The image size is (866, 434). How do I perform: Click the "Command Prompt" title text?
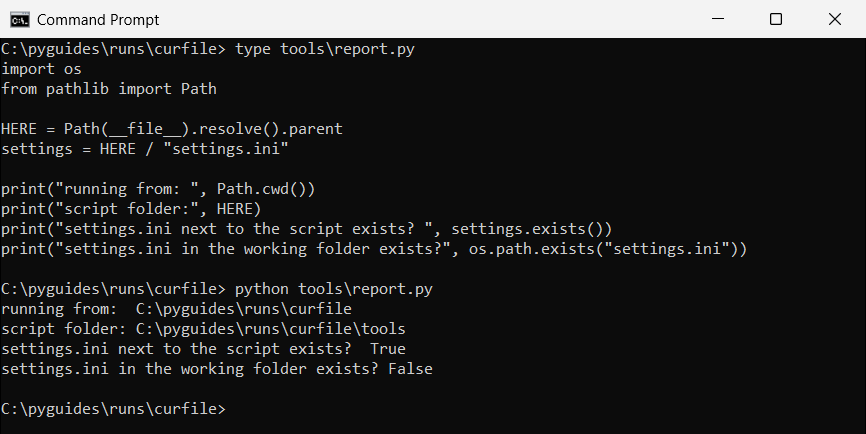point(98,20)
